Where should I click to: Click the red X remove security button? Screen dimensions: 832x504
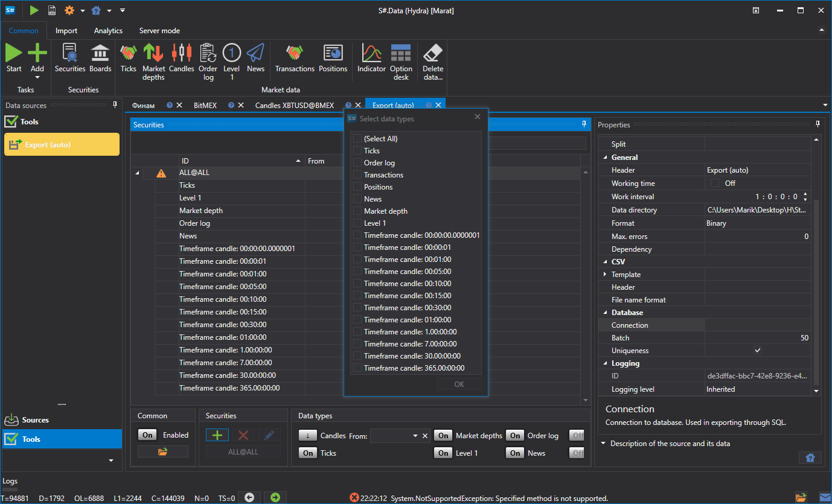[243, 435]
